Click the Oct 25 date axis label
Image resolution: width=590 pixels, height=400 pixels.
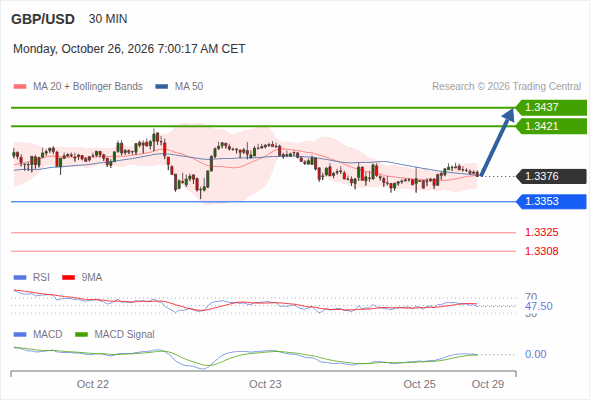420,384
